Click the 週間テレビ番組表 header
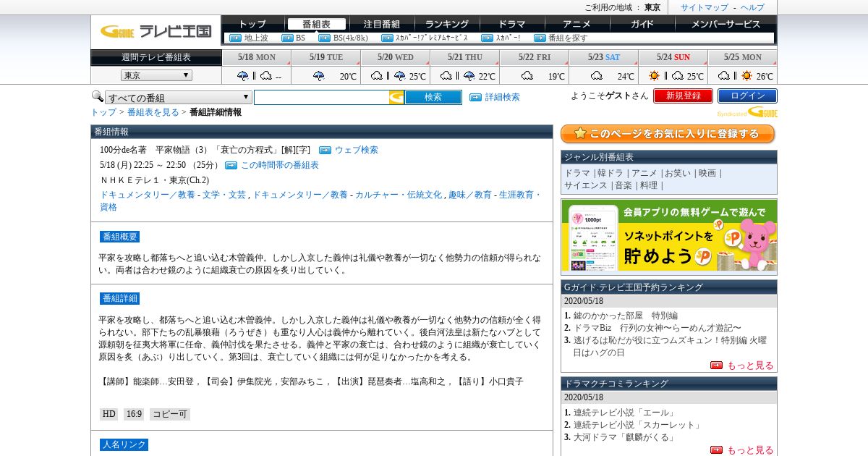 point(156,57)
